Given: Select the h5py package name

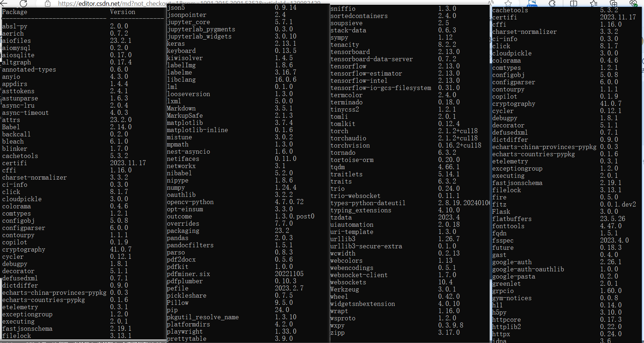Looking at the screenshot, I should 499,312.
